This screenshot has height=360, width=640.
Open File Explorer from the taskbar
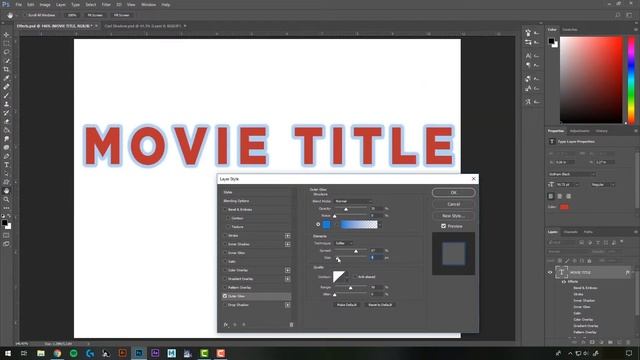pos(41,353)
